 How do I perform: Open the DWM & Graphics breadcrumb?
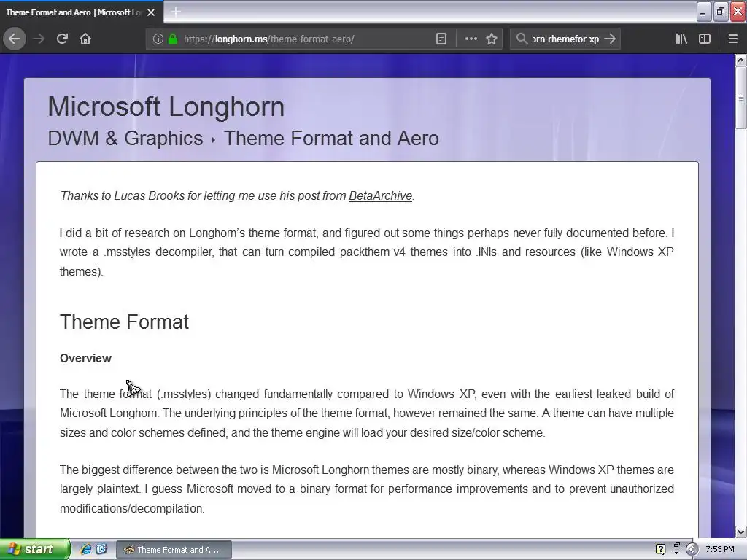pos(125,138)
